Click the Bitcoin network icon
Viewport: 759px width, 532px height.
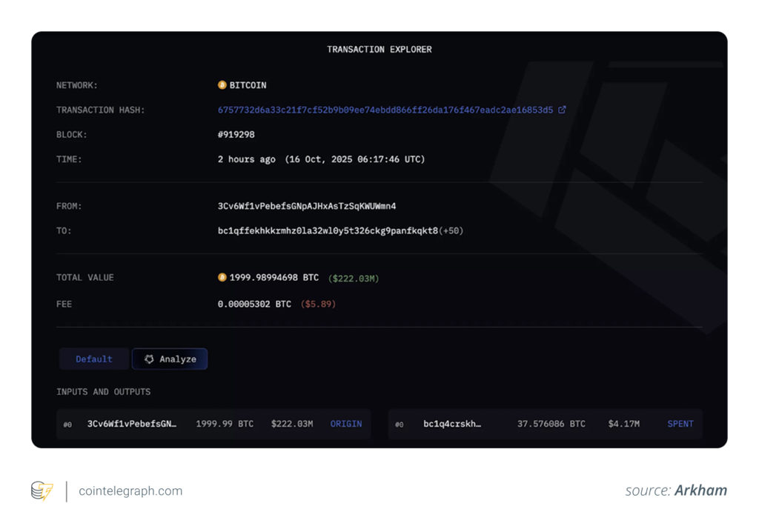tap(221, 84)
